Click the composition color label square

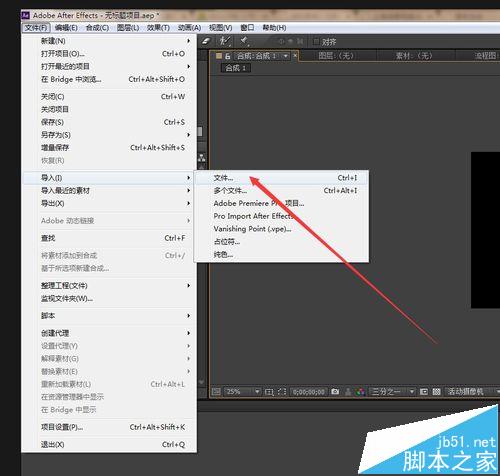click(219, 56)
